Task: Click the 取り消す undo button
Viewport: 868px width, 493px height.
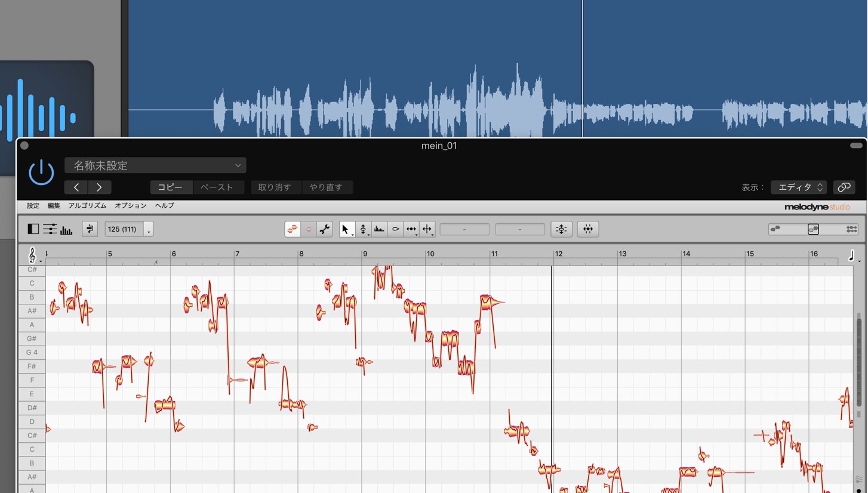Action: coord(276,187)
